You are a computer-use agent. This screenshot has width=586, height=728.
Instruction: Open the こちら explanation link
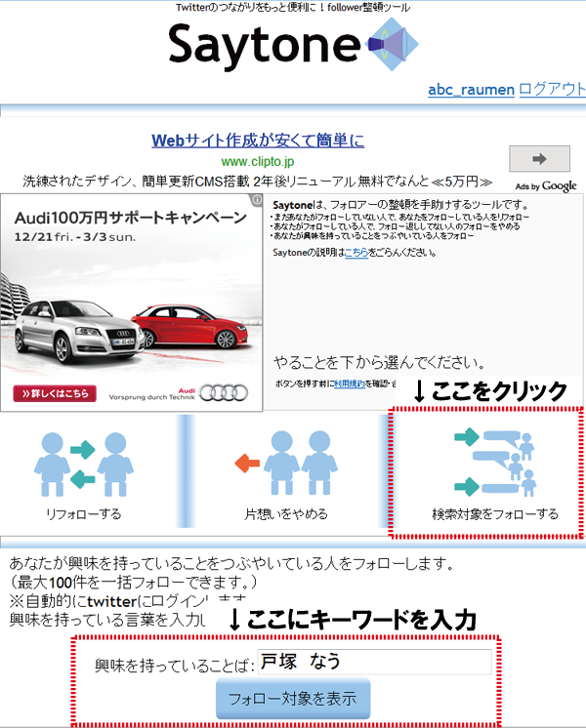356,253
